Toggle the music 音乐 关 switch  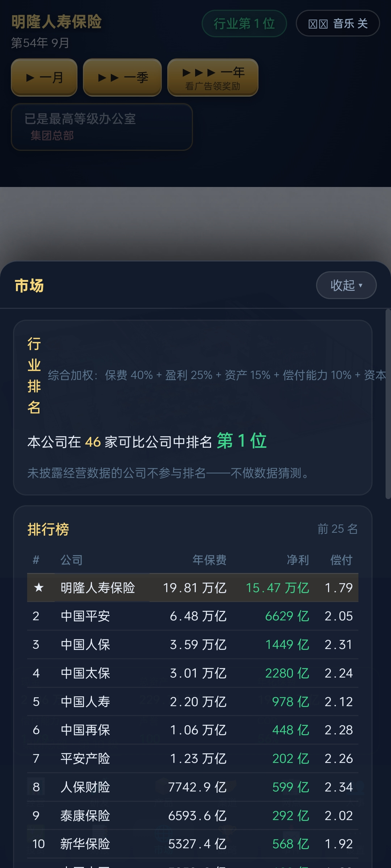coord(338,24)
